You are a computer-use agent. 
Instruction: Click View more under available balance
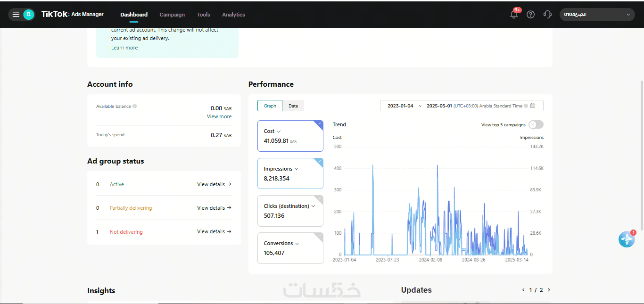point(219,116)
